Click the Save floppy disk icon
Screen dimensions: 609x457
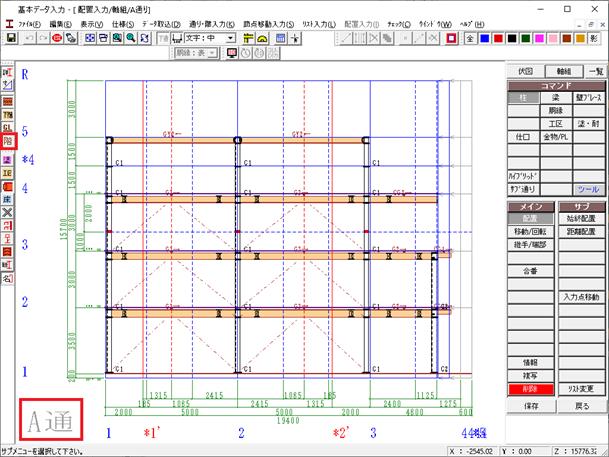[x=11, y=38]
